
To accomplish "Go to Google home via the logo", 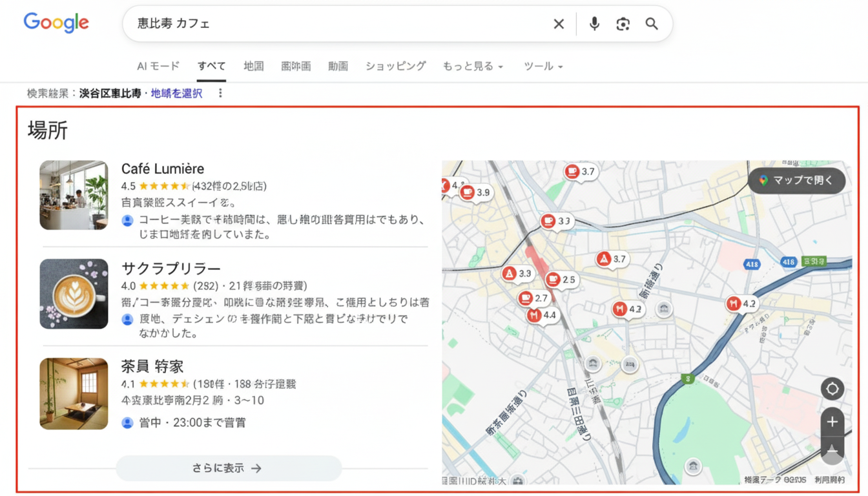I will pyautogui.click(x=56, y=23).
